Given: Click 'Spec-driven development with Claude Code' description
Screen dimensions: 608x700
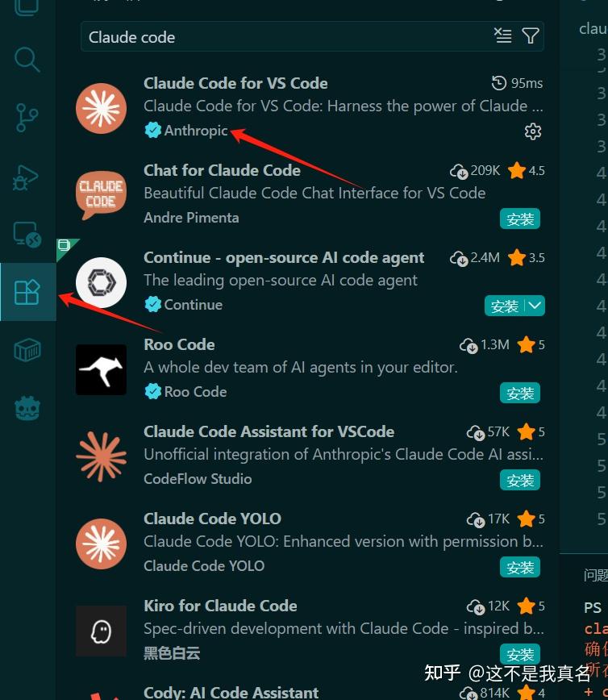Looking at the screenshot, I should pos(344,628).
